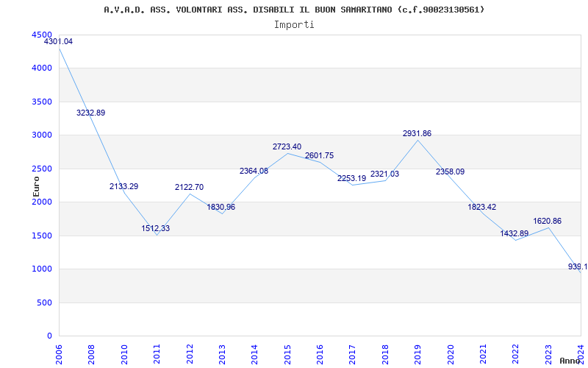Click the data label 1512.33
Viewport: 588px width, 368px height.
point(156,228)
